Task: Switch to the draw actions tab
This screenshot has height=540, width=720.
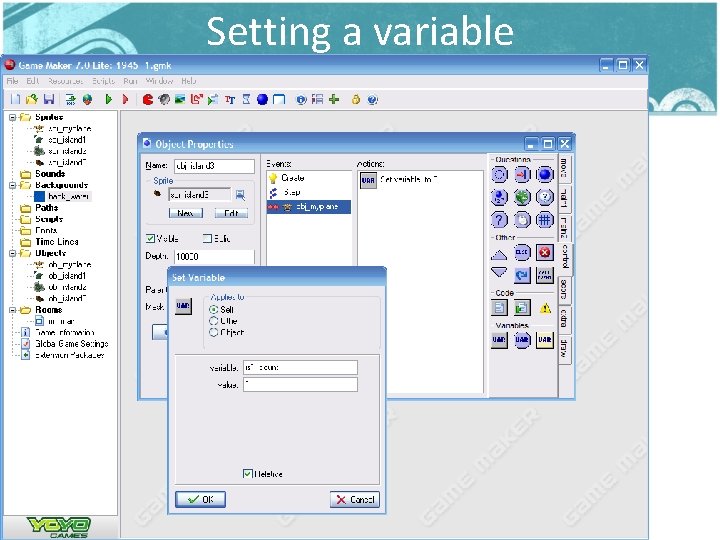Action: [x=564, y=349]
